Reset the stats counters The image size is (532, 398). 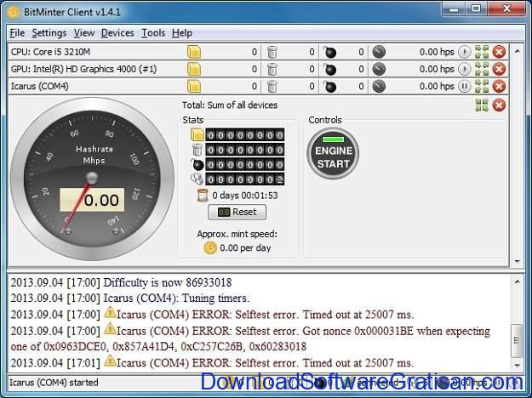pyautogui.click(x=237, y=213)
